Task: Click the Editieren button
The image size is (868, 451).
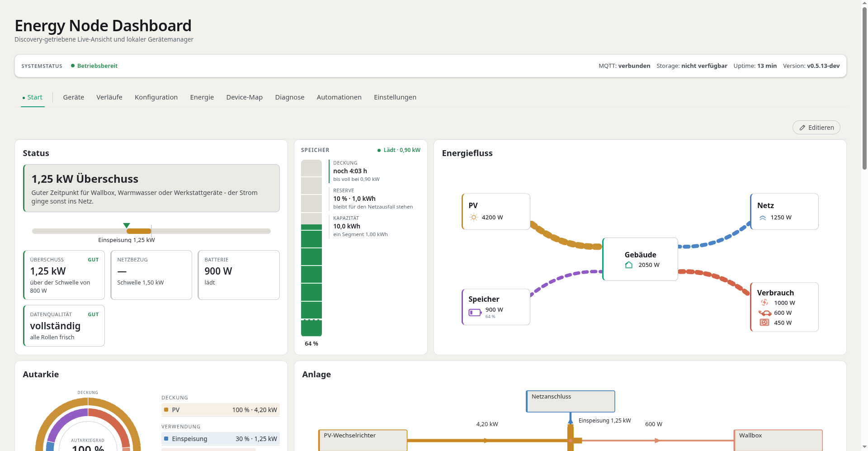Action: [x=816, y=128]
